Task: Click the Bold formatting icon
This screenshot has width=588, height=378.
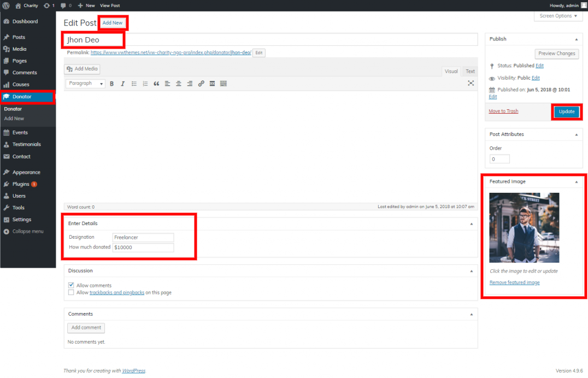Action: tap(112, 84)
